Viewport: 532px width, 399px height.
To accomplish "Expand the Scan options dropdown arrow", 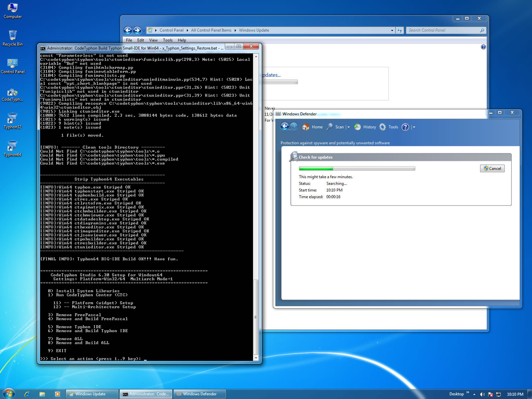I will tap(348, 127).
